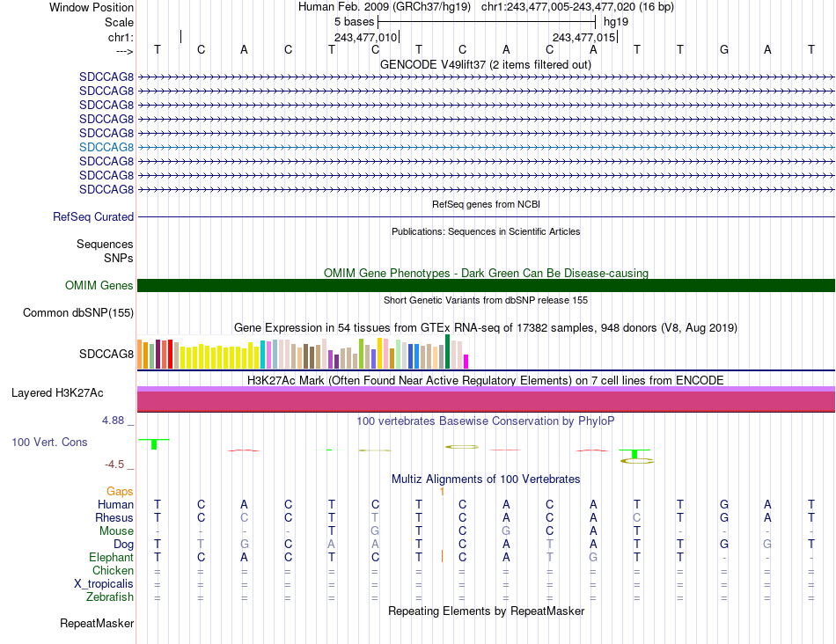Click the 243,477,010 ruler coordinate
The image size is (836, 644).
pos(366,37)
